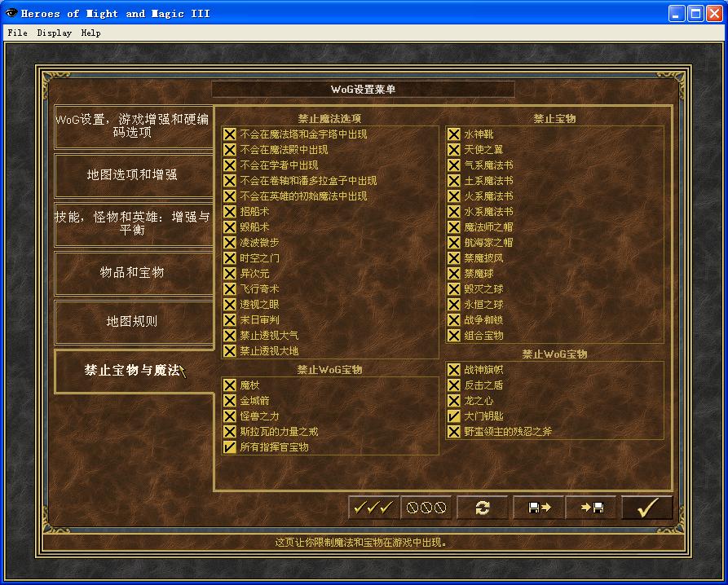728x585 pixels.
Task: Click the reset defaults refresh icon
Action: click(483, 508)
